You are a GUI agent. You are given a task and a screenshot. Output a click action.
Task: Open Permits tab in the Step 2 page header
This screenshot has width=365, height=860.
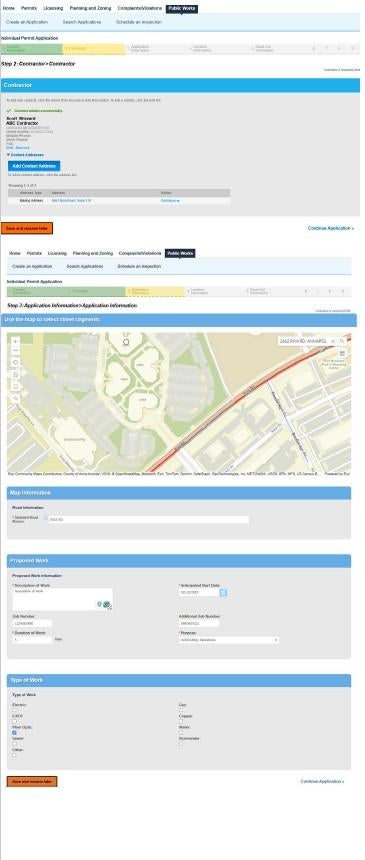[29, 8]
